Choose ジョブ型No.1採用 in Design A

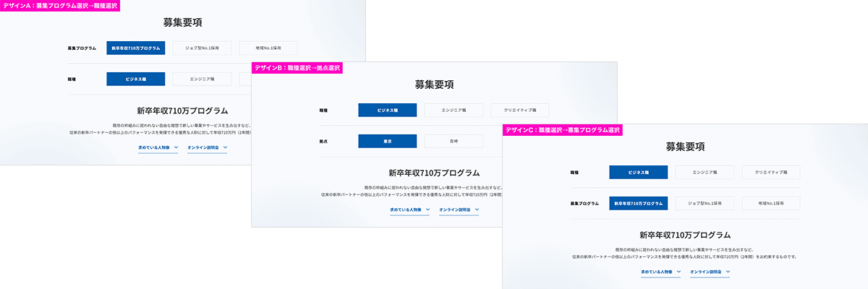202,48
